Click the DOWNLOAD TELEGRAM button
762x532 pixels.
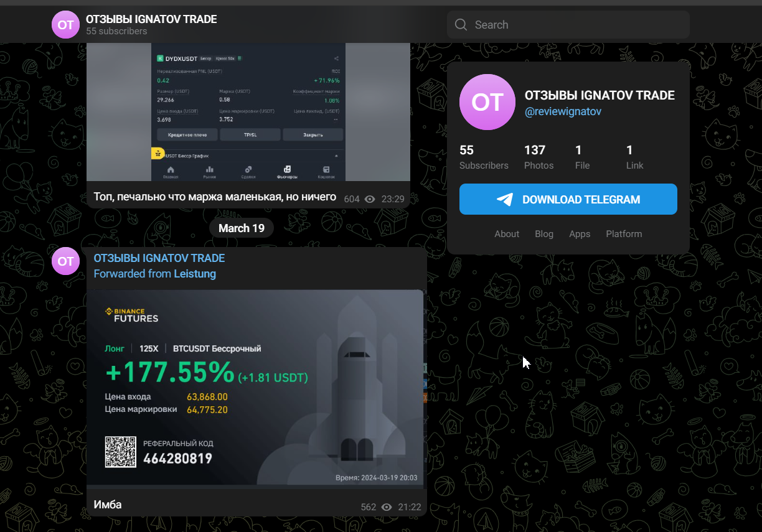click(x=568, y=199)
